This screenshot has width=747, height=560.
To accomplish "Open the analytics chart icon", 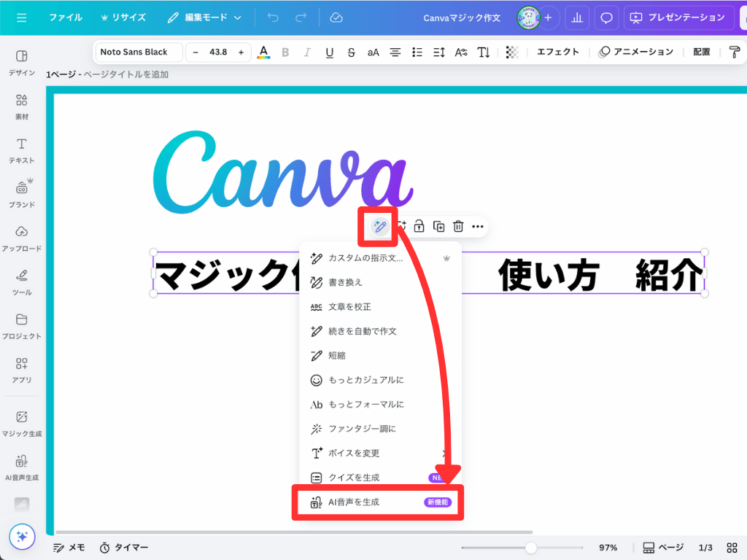I will click(x=577, y=17).
